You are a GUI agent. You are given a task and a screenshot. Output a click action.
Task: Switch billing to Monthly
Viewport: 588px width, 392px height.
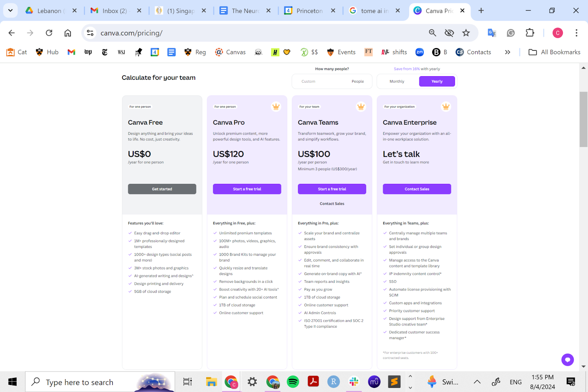pos(397,81)
